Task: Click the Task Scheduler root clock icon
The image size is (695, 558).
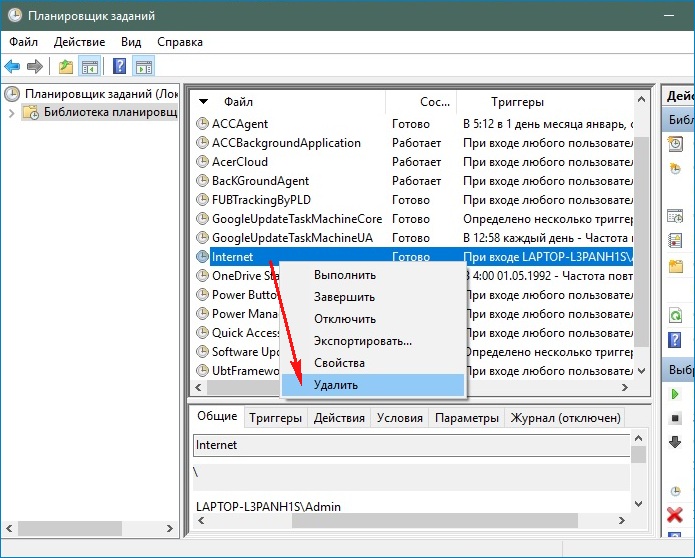Action: [12, 94]
